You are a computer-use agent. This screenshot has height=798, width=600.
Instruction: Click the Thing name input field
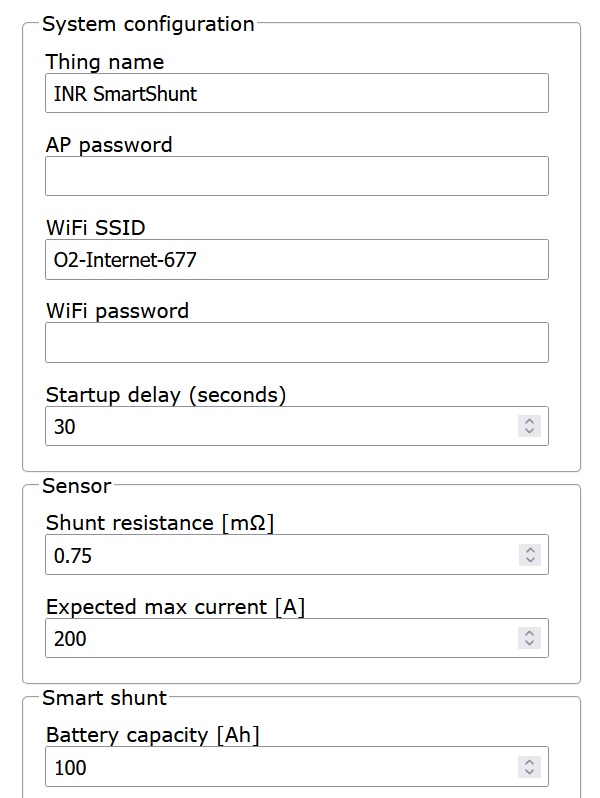296,93
